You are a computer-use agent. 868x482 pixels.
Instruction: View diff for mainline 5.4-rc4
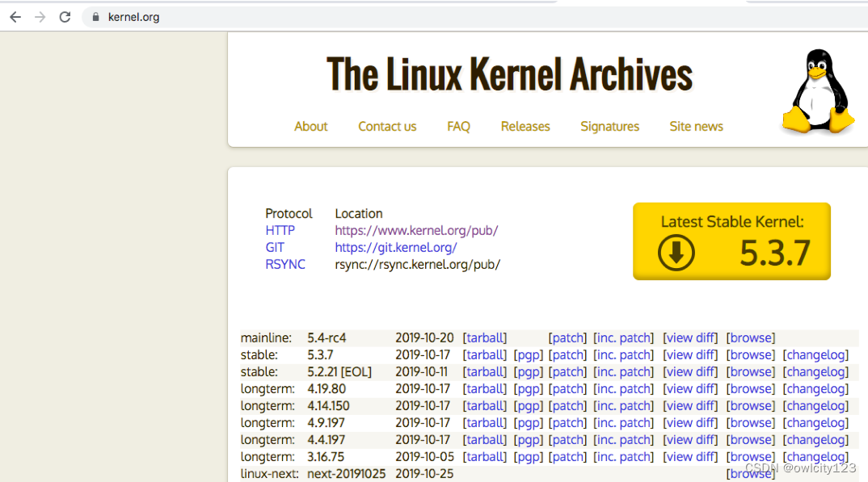pos(690,337)
